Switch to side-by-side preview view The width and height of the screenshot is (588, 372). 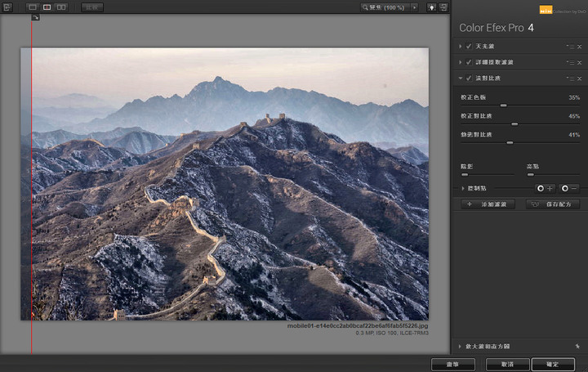point(61,7)
